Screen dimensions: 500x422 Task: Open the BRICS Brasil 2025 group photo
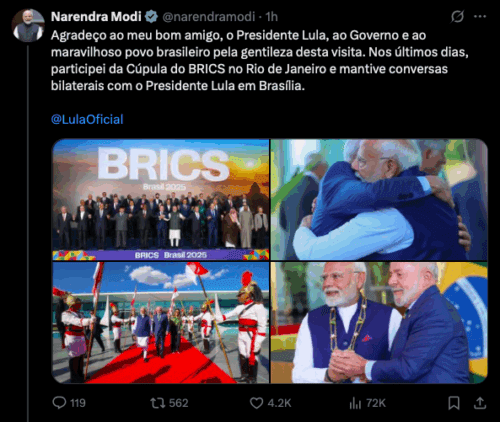point(161,200)
